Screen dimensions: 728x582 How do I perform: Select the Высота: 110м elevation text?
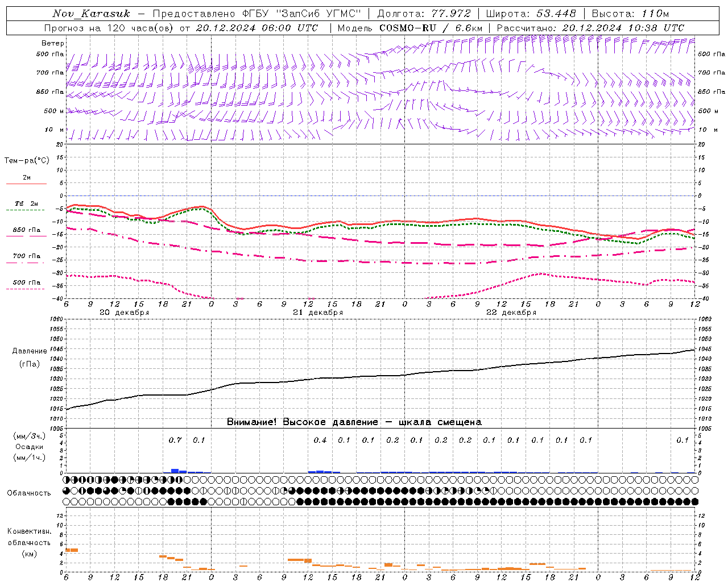tap(630, 14)
